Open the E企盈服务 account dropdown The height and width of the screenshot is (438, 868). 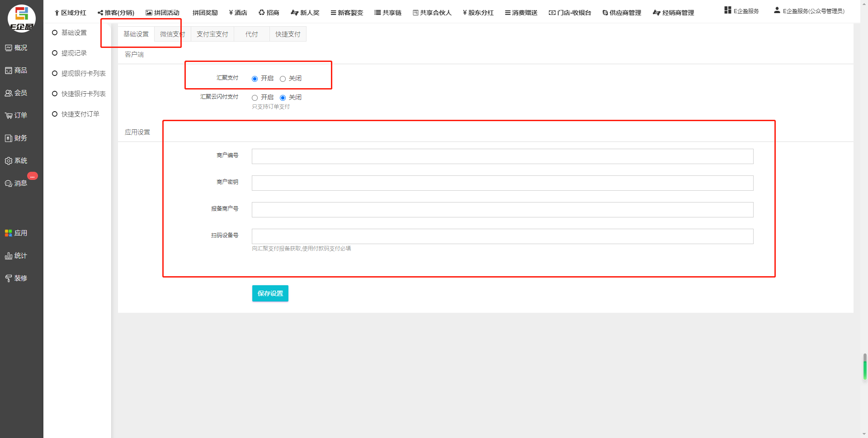(809, 11)
